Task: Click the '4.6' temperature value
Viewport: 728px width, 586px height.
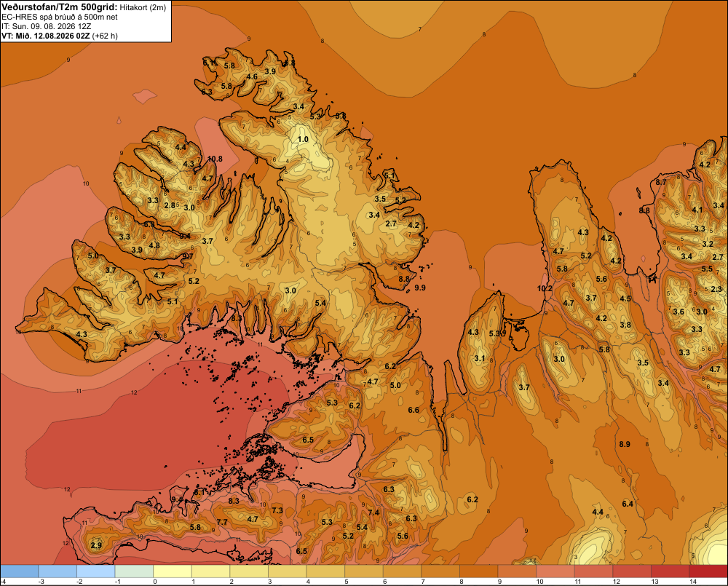Action: coord(252,76)
